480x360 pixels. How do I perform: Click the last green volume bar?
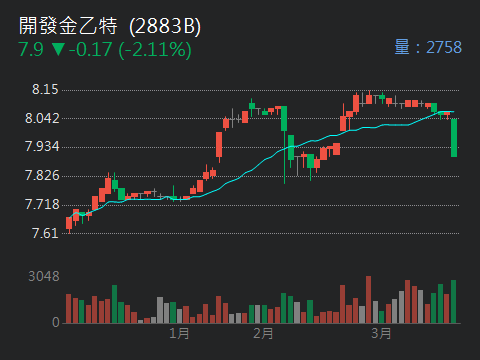(x=453, y=301)
